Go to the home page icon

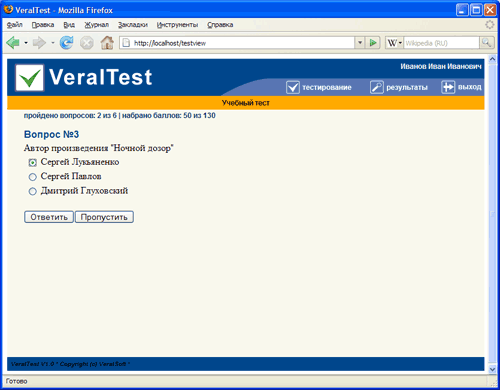(x=107, y=43)
